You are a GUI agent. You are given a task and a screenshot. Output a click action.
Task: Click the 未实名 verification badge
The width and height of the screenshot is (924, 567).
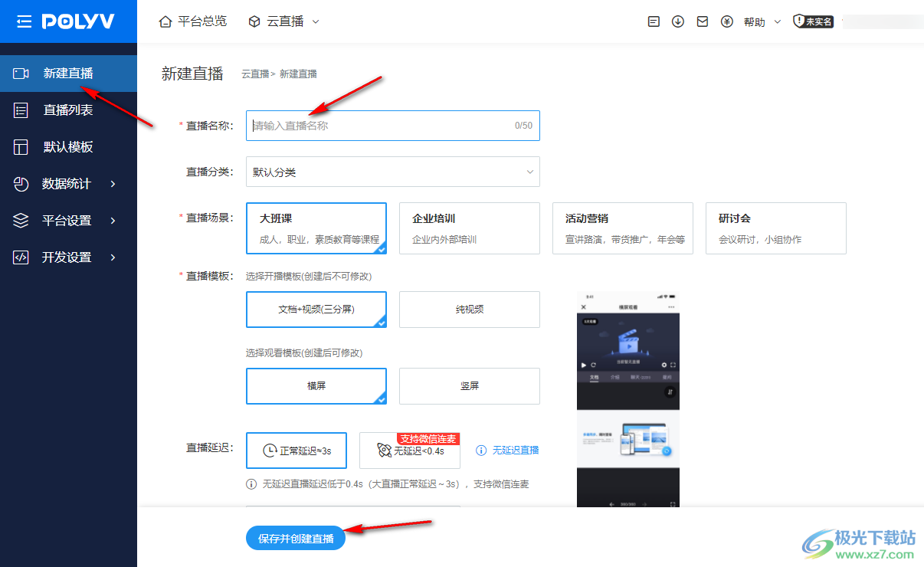click(814, 21)
